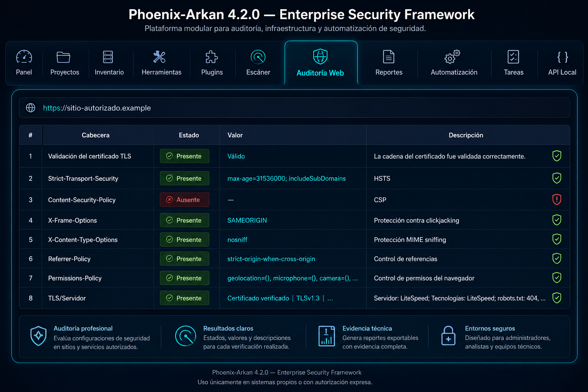588x392 pixels.
Task: Click the green shield in MIME sniffing row
Action: tap(557, 239)
